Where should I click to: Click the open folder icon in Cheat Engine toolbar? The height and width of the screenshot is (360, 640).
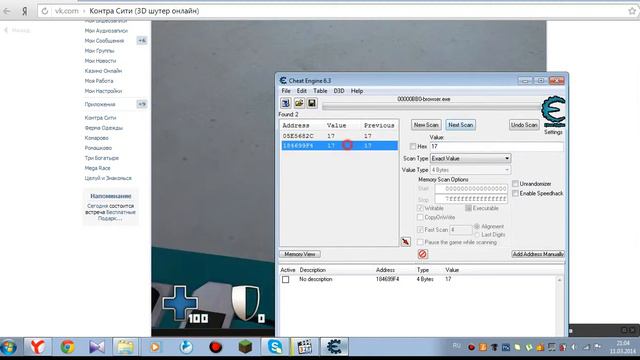point(299,103)
